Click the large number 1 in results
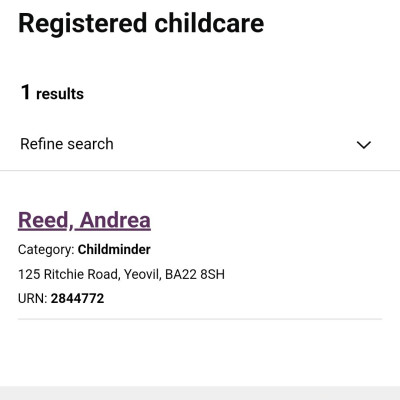This screenshot has width=400, height=400. (25, 92)
